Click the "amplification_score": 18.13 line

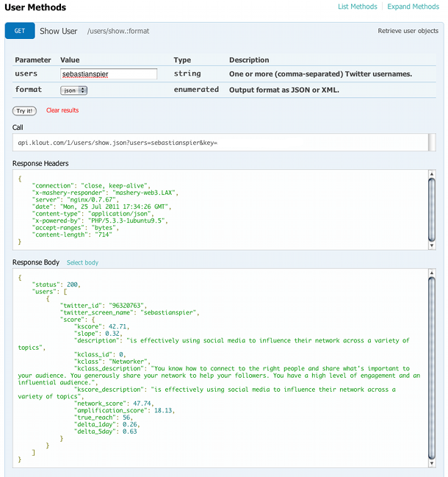[124, 411]
